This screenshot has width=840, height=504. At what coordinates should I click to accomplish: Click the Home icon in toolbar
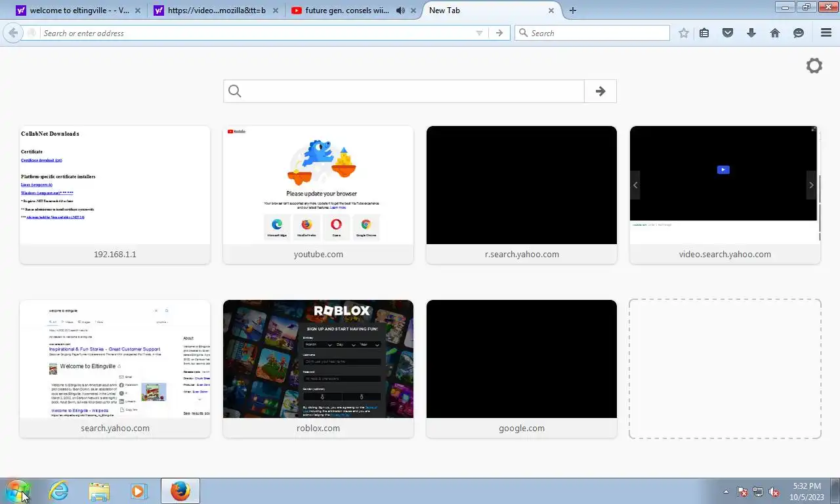coord(775,33)
